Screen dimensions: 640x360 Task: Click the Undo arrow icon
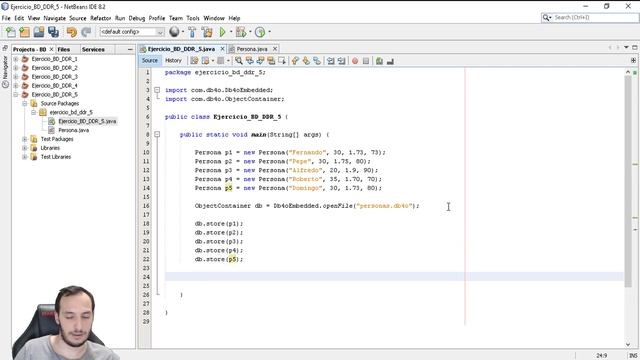pyautogui.click(x=71, y=32)
